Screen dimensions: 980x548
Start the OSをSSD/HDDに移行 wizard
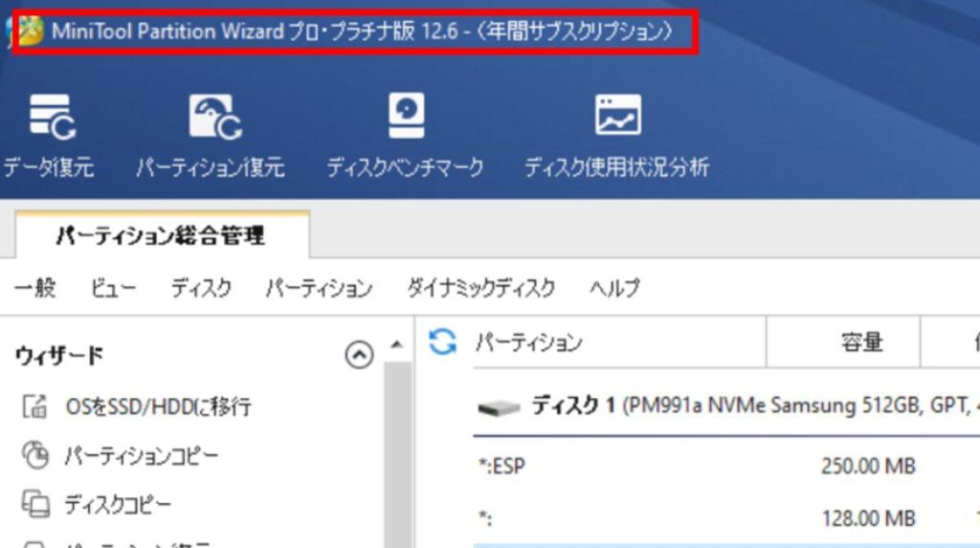click(x=158, y=406)
